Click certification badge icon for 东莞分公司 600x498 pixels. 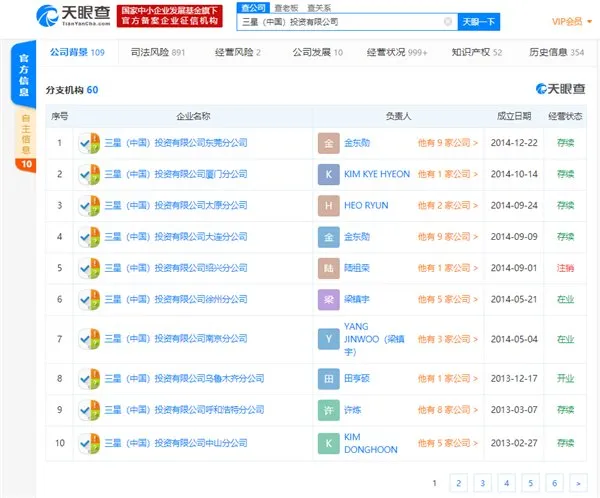(89, 143)
